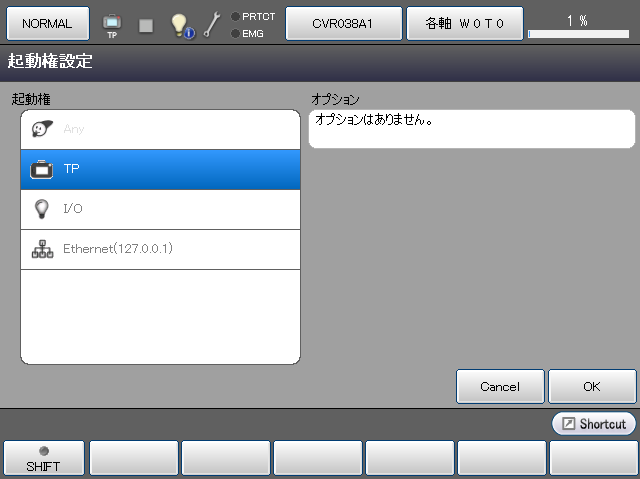Choose TP in the 起動権 list
640x479 pixels.
tap(160, 169)
